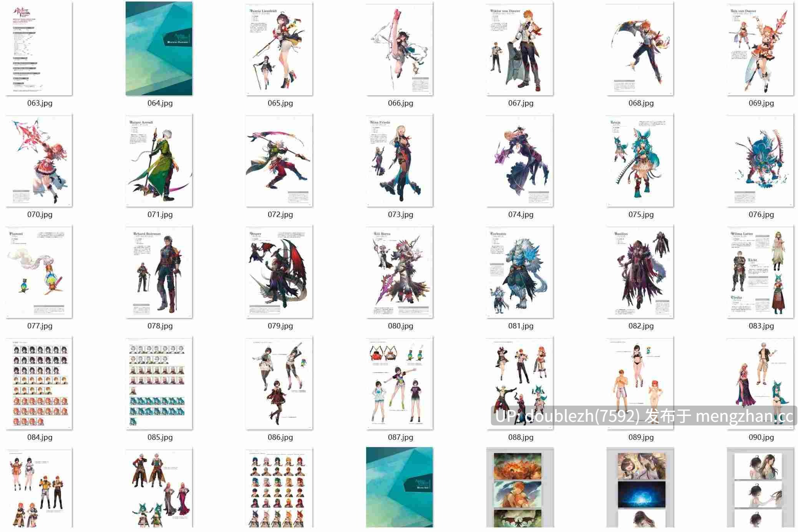Click the caption text 090.jpg
Viewport: 798px width, 532px height.
(761, 437)
